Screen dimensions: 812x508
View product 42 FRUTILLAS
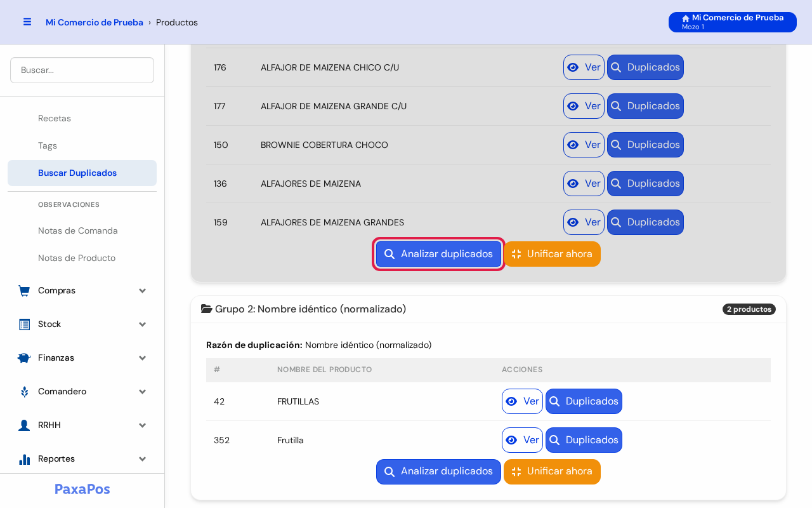pyautogui.click(x=522, y=401)
